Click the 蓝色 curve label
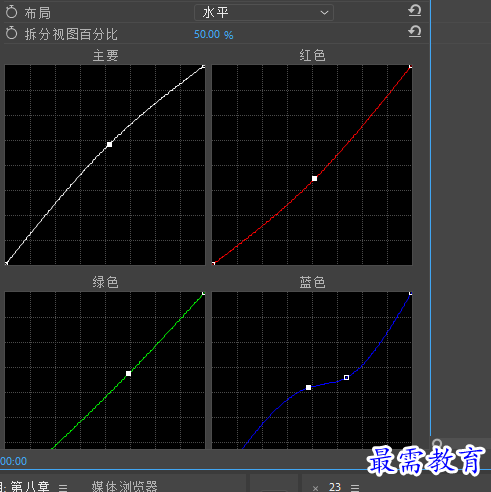The height and width of the screenshot is (492, 491). pos(312,282)
